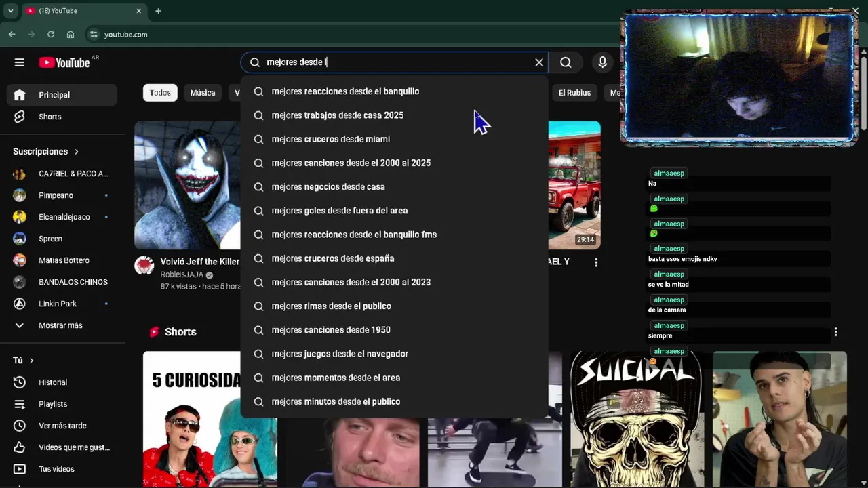This screenshot has height=488, width=868.
Task: Choose suggestion mejores canciones desde el 2000 al 2023
Action: pos(394,282)
